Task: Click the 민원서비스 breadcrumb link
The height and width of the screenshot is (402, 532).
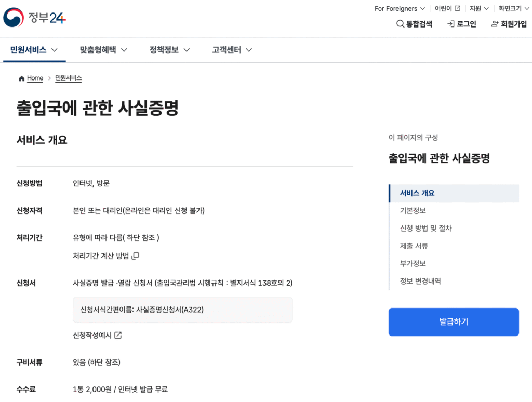Action: pos(69,78)
